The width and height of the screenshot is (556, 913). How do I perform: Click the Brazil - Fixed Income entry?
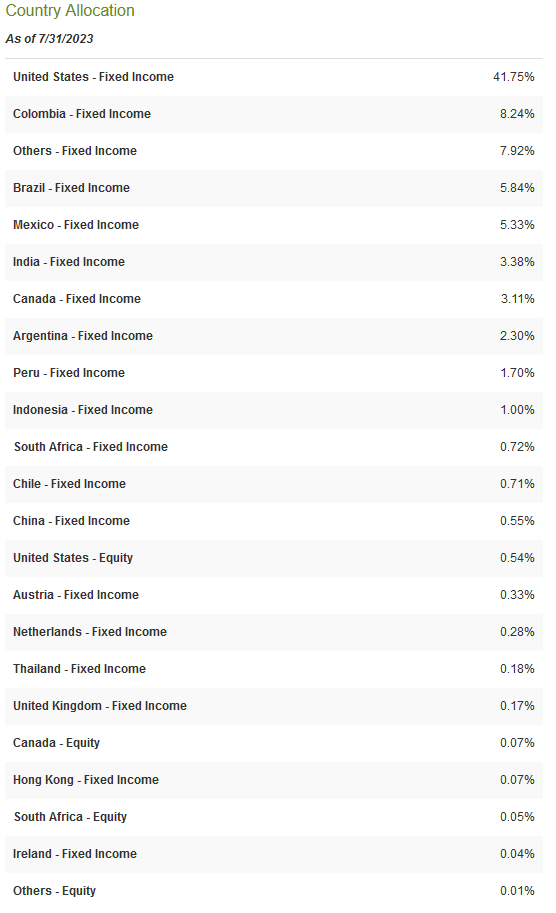point(274,188)
